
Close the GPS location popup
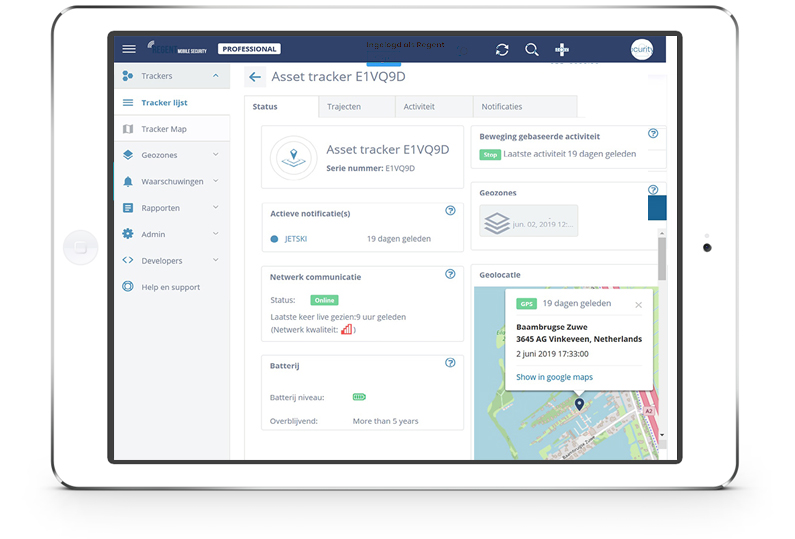(639, 304)
